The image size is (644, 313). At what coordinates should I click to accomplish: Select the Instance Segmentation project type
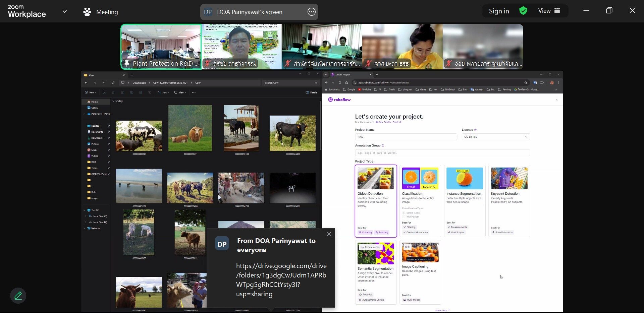pyautogui.click(x=465, y=201)
